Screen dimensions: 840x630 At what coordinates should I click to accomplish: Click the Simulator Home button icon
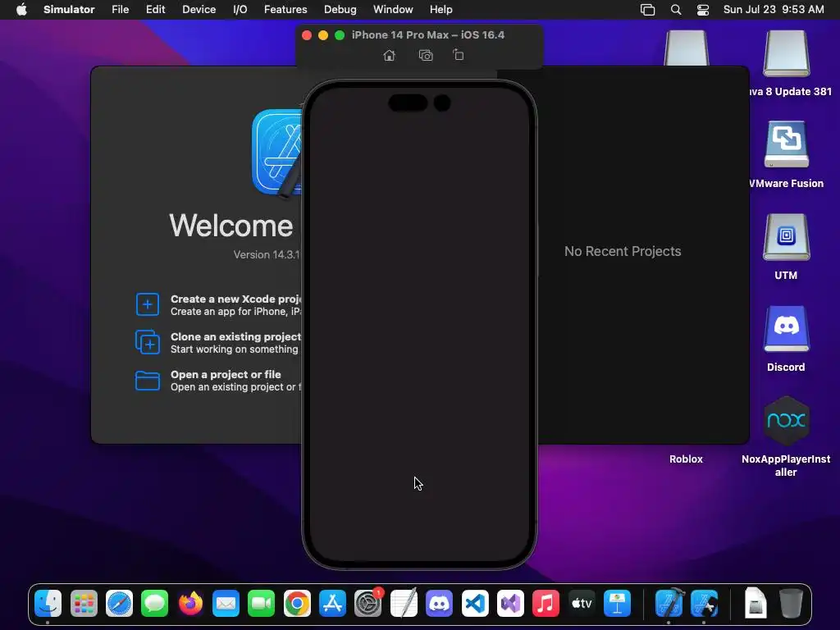tap(390, 55)
